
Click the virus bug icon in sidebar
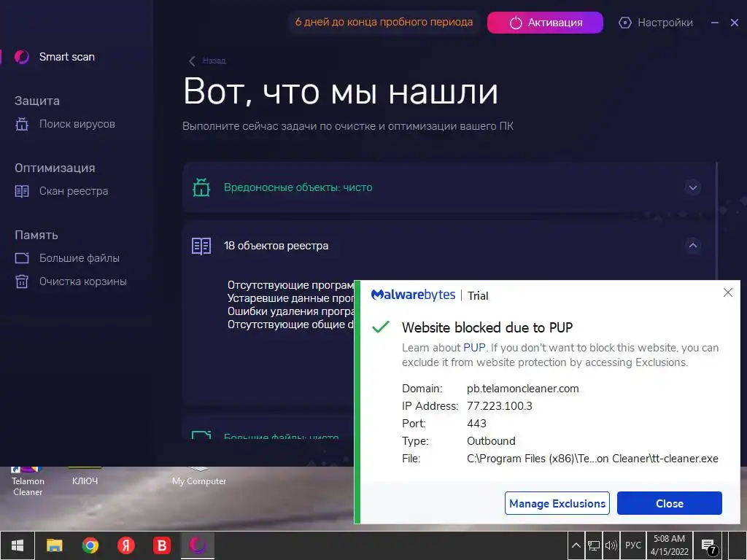22,124
